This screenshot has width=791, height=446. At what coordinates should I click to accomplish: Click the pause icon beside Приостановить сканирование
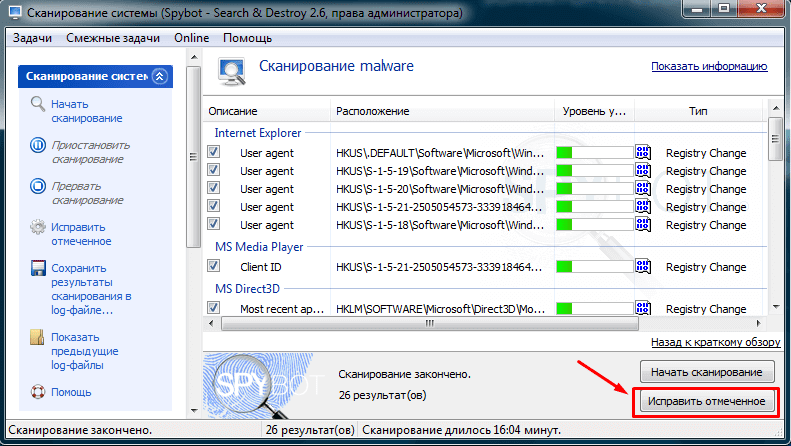coord(38,145)
